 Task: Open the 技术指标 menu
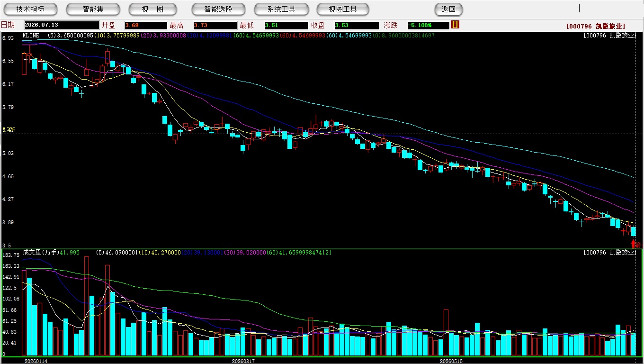[x=30, y=9]
